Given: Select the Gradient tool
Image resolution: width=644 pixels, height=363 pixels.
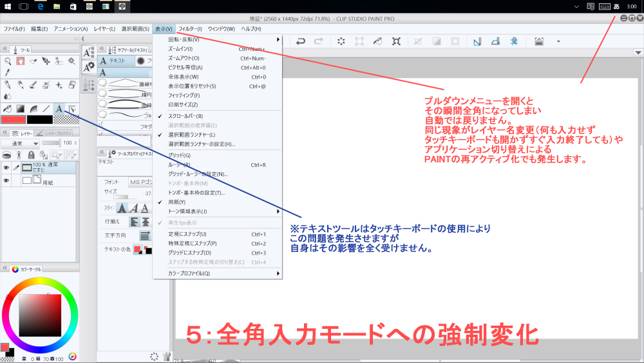Looking at the screenshot, I should tap(20, 108).
